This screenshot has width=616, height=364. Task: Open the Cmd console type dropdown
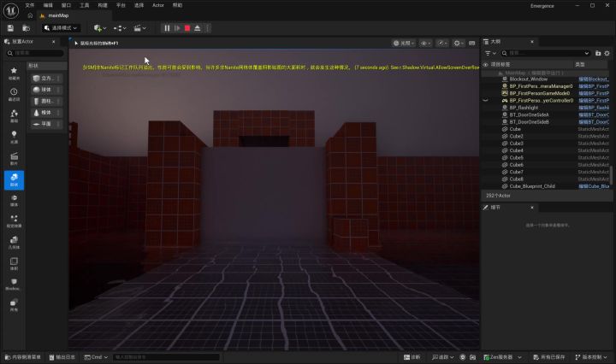coord(96,357)
